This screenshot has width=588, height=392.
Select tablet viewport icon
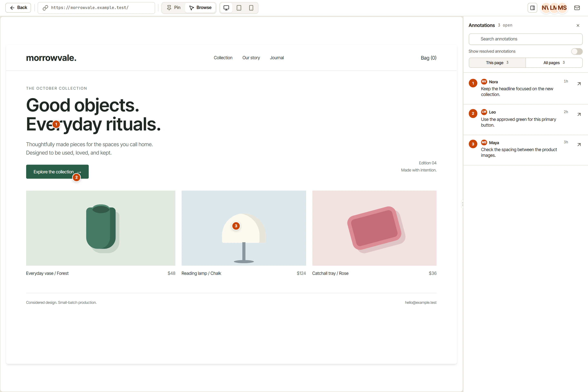pos(239,8)
